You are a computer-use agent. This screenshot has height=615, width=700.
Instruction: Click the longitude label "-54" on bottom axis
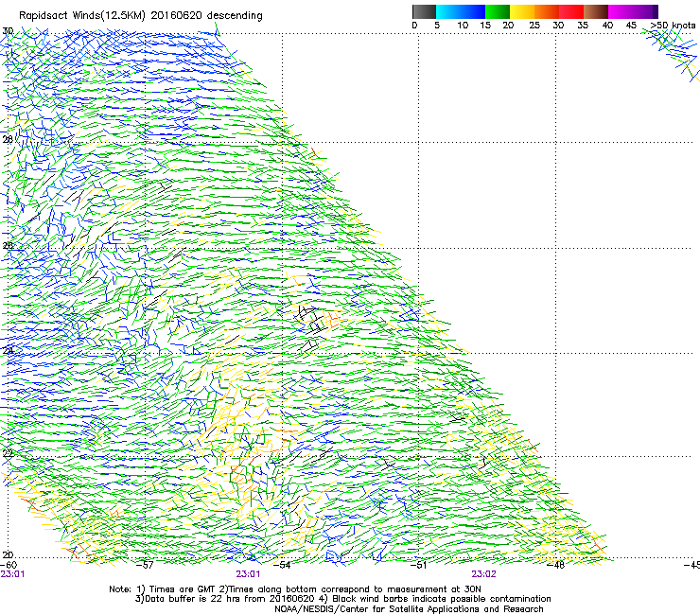(x=282, y=566)
